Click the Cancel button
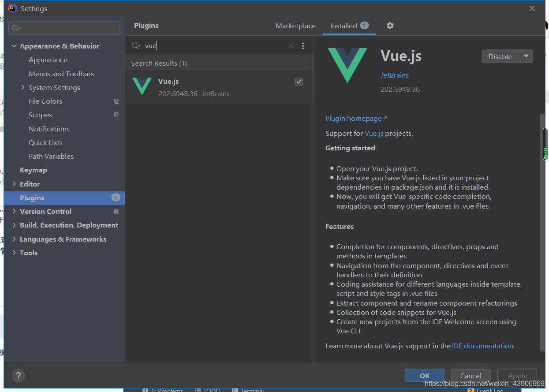The image size is (549, 392). [471, 376]
